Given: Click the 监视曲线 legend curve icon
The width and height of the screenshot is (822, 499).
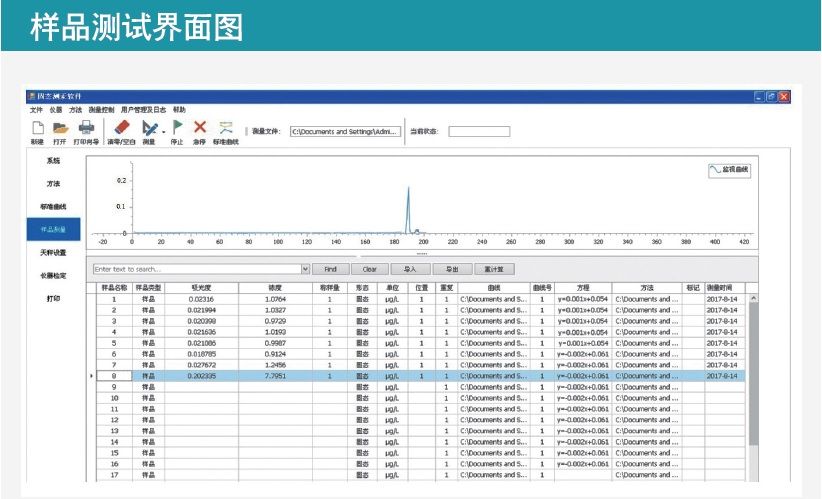Looking at the screenshot, I should point(715,170).
